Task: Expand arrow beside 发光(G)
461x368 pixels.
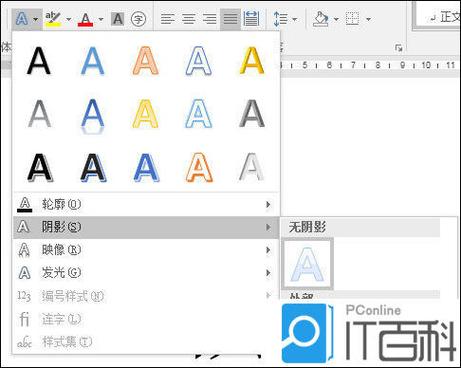Action: (x=268, y=273)
